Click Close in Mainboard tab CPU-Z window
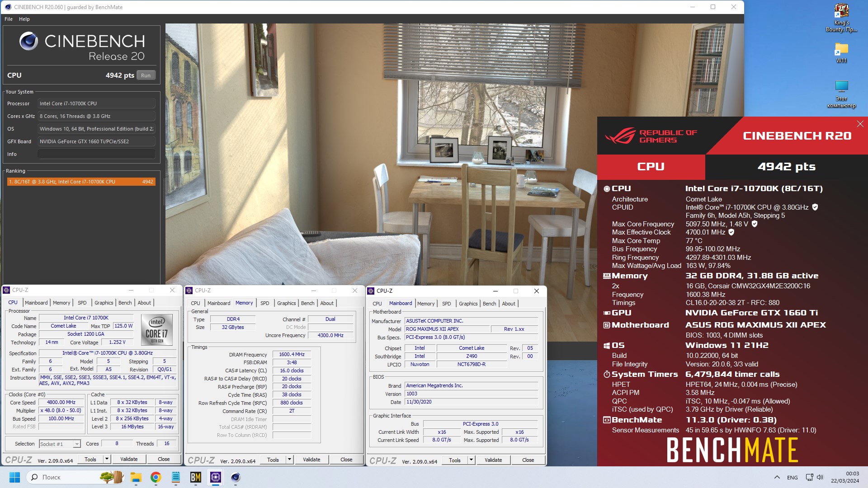 pos(528,460)
